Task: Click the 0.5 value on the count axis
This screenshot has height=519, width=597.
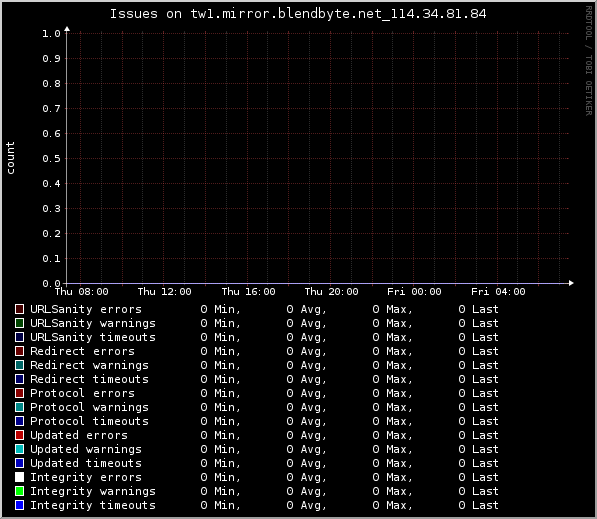Action: click(51, 158)
